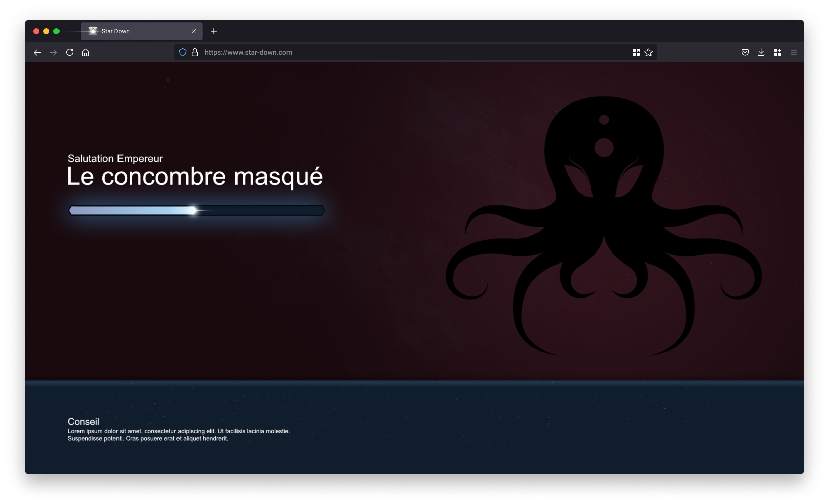Open the browser home page
This screenshot has height=504, width=829.
[86, 52]
